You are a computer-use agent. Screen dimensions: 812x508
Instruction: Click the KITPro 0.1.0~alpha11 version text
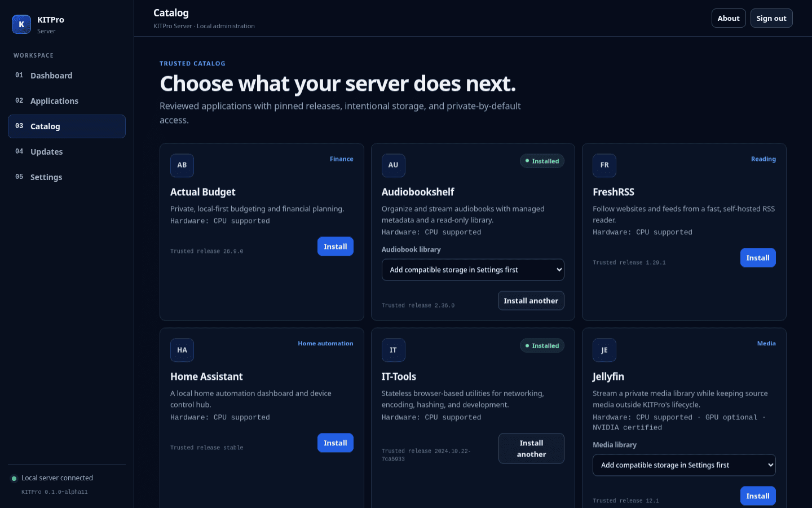pyautogui.click(x=55, y=492)
